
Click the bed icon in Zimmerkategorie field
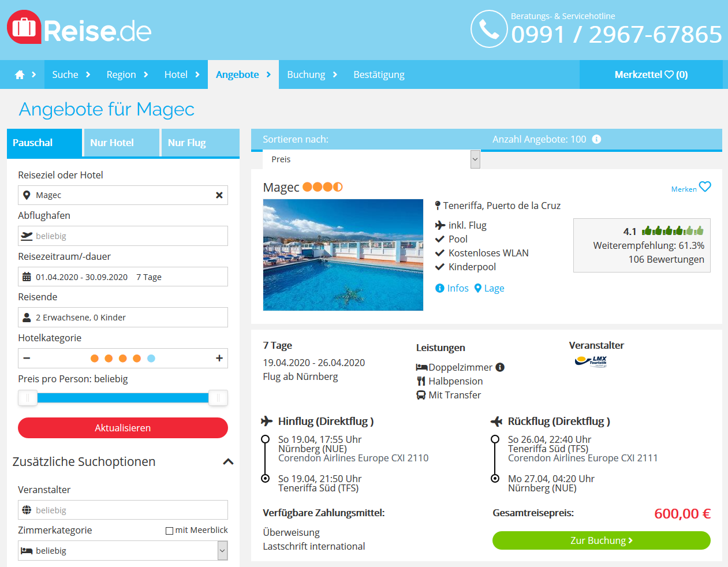(x=27, y=550)
